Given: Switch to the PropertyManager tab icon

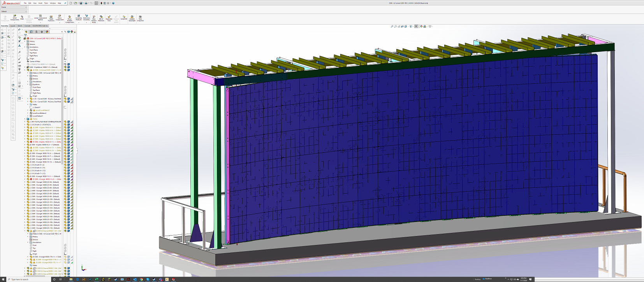Looking at the screenshot, I should 31,32.
